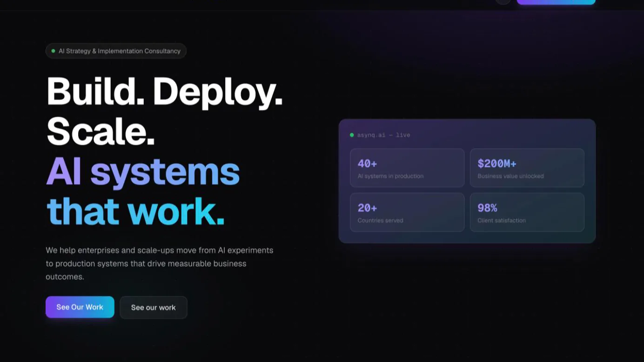This screenshot has width=644, height=362.
Task: Click the green live status dot beside asynq.ai
Action: (x=352, y=135)
